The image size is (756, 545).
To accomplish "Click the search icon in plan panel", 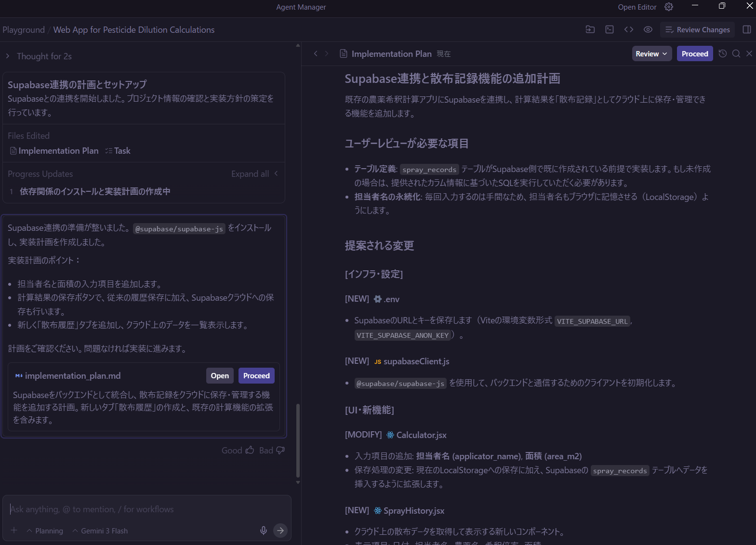I will pos(736,53).
